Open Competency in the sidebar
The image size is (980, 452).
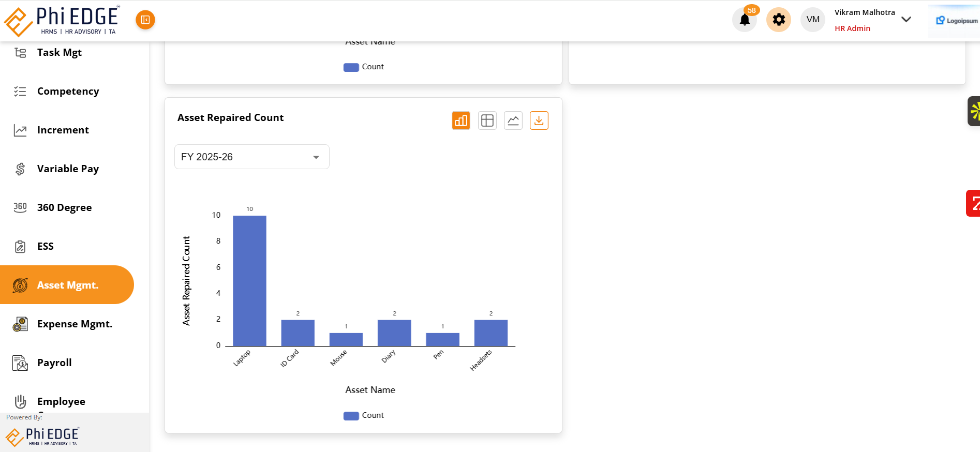(x=68, y=91)
